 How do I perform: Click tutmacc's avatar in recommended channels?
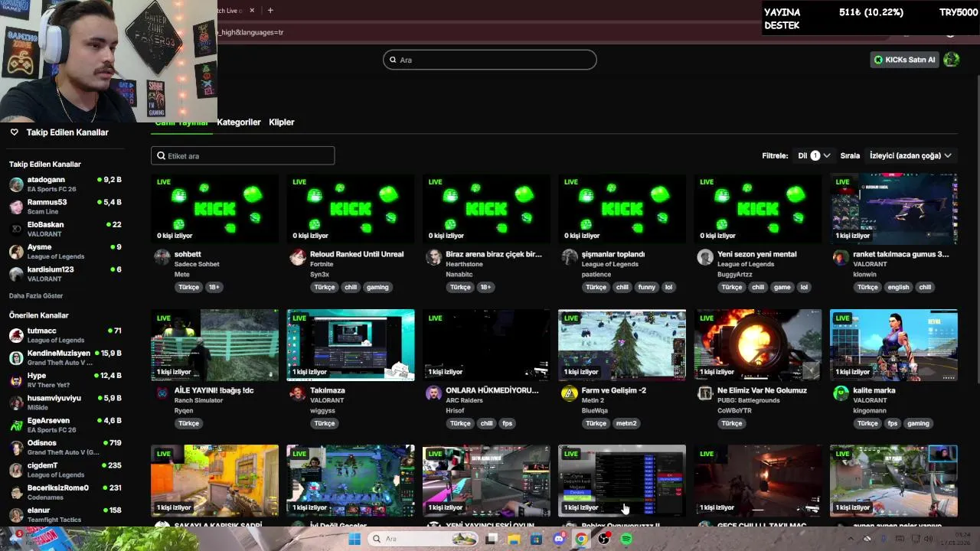pyautogui.click(x=16, y=335)
